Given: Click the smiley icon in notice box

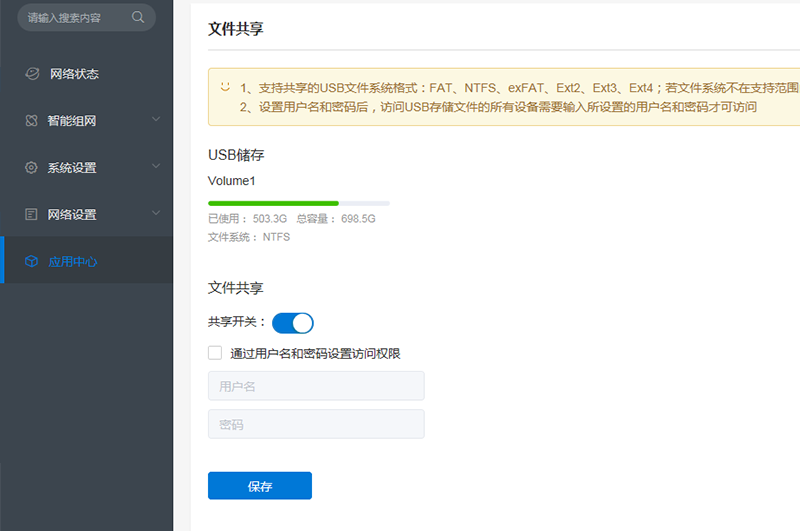Looking at the screenshot, I should [x=225, y=87].
